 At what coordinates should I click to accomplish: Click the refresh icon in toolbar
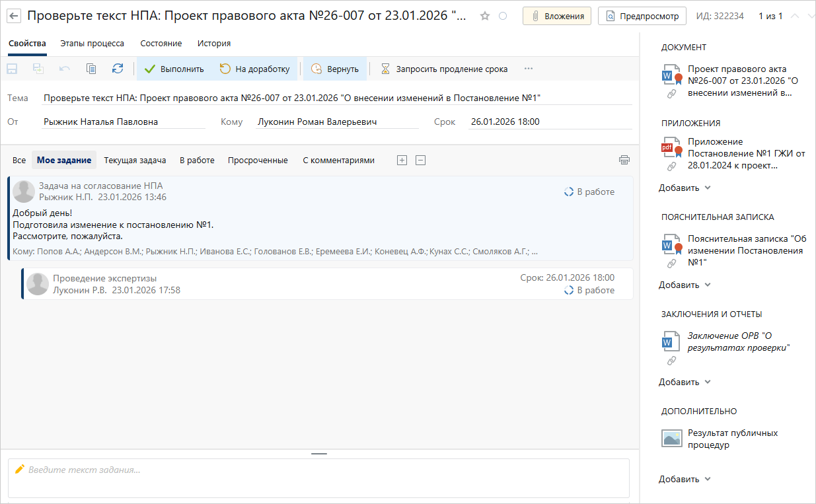coord(118,69)
